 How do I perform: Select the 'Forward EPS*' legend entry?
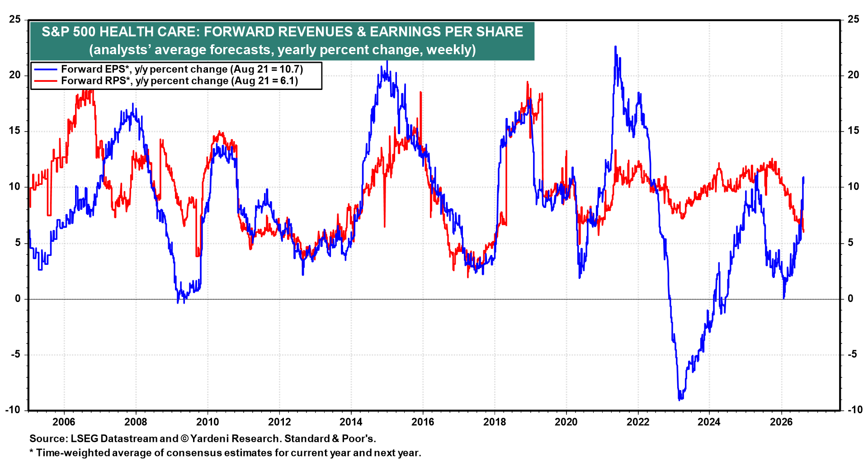pos(182,69)
